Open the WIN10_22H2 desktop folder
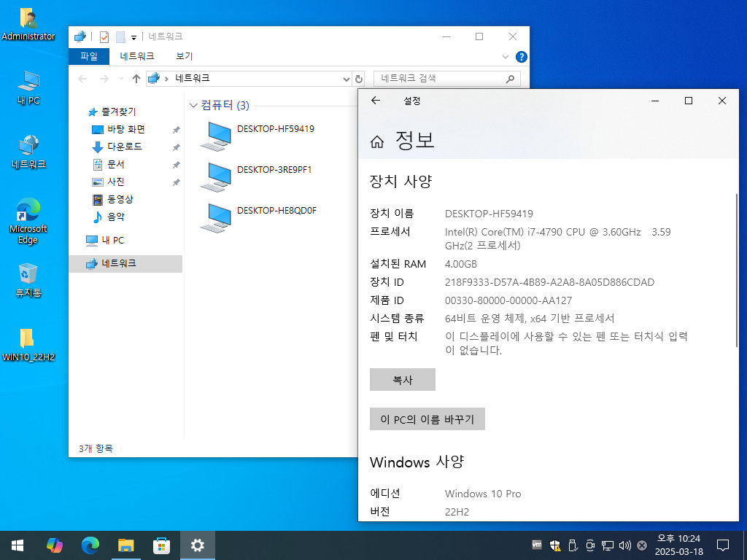This screenshot has height=560, width=747. point(28,345)
